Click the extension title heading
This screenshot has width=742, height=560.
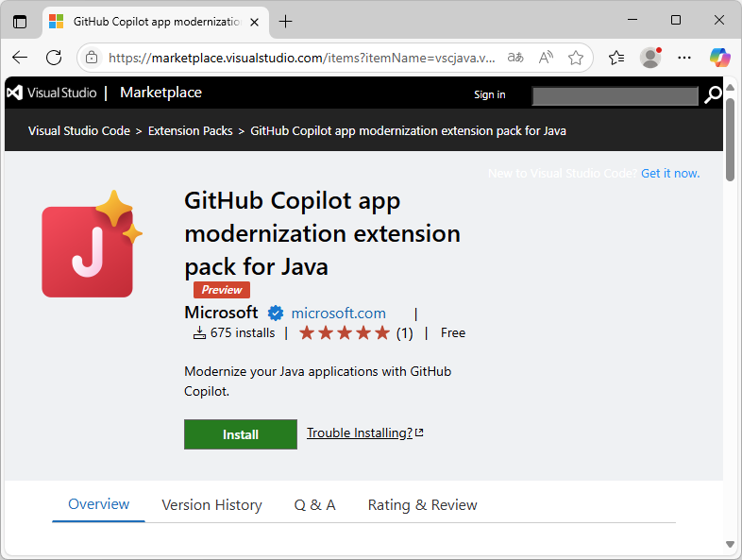(322, 233)
